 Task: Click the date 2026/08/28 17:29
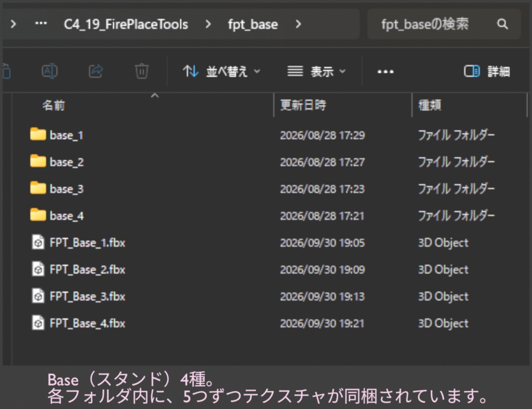pos(322,135)
